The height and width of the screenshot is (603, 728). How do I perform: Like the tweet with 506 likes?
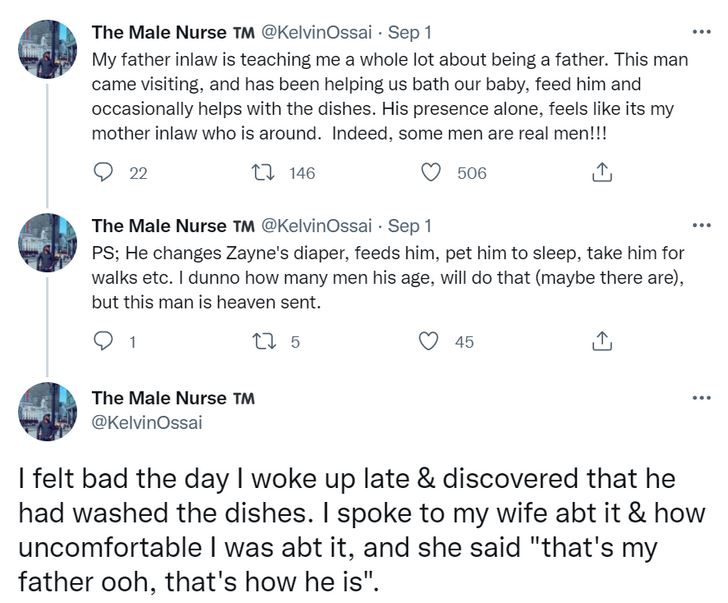point(430,173)
